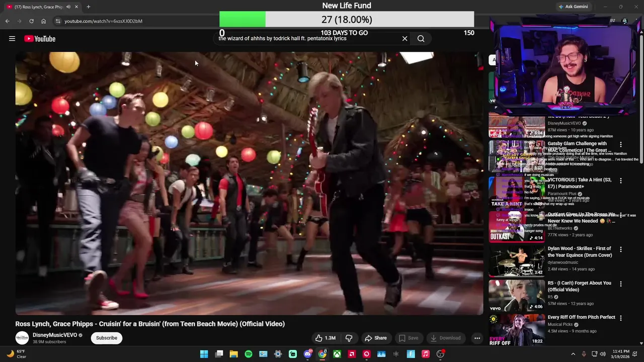
Task: Open options menu for Dylan Wood video
Action: pos(621,249)
